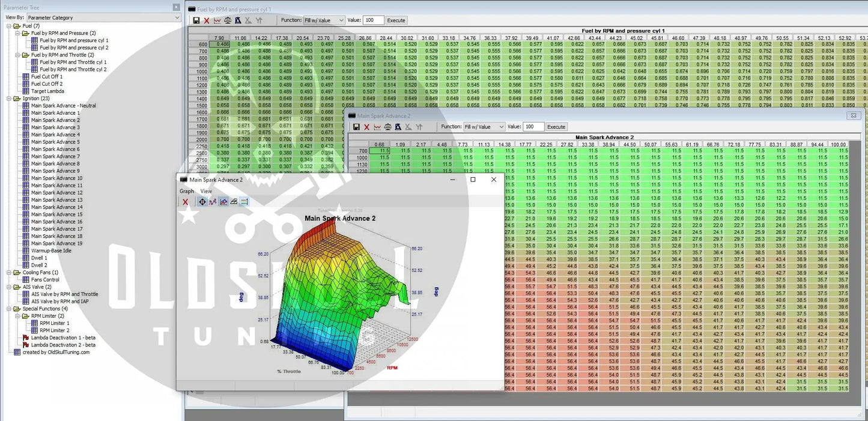Open the graph from the Main Spark Advance 2 table toolbar
Viewport: 868px width, 421px height.
pyautogui.click(x=377, y=127)
